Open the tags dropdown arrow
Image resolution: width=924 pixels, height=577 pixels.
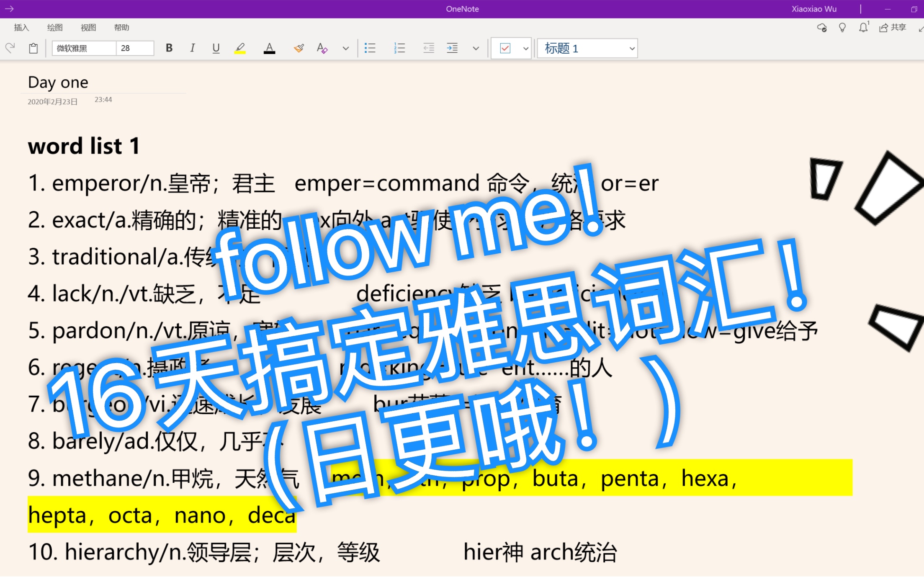526,48
